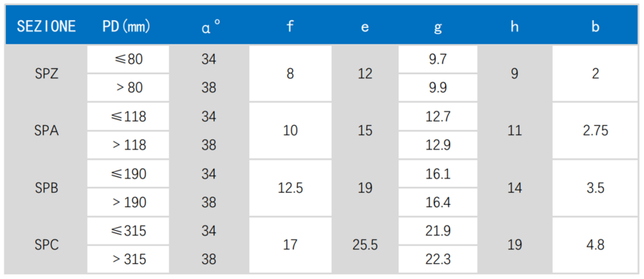
Task: Click the g value 16.4 cell
Action: (438, 202)
